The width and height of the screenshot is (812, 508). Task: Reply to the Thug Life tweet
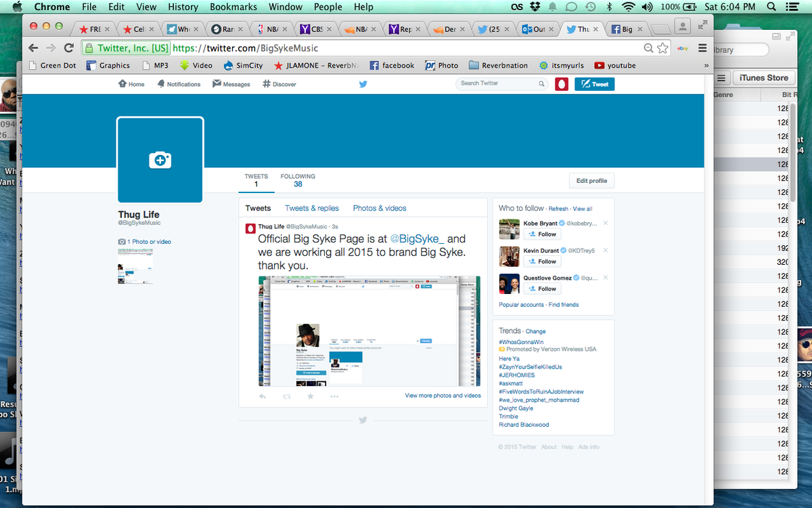pos(263,396)
